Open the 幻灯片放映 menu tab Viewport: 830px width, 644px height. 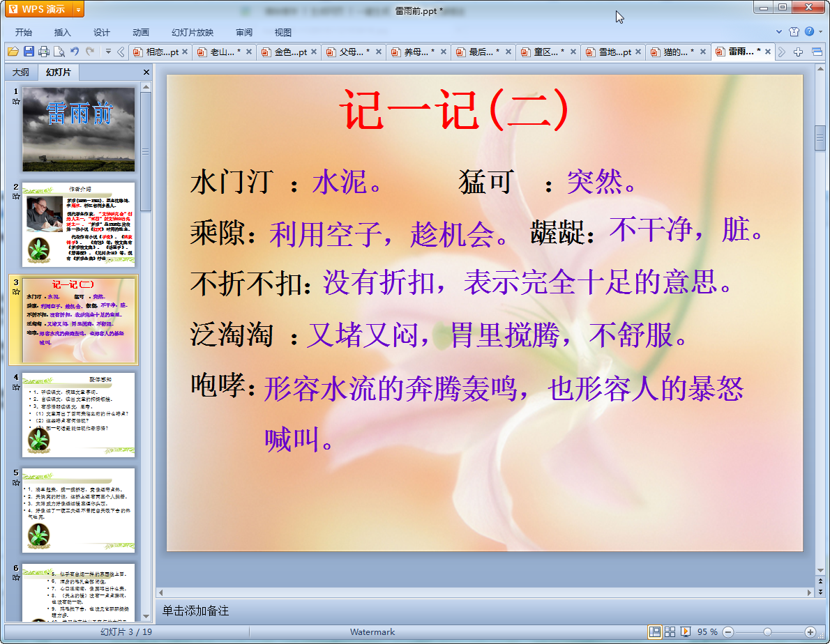coord(193,32)
